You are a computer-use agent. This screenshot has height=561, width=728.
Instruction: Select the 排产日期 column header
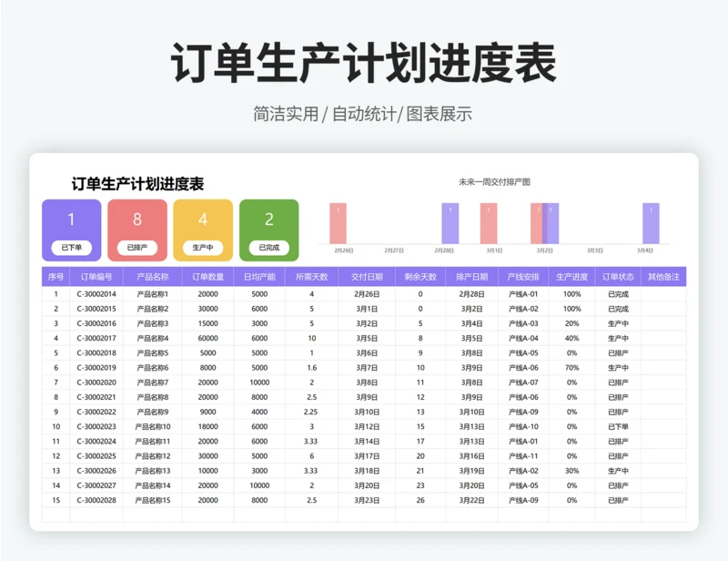[x=471, y=277]
